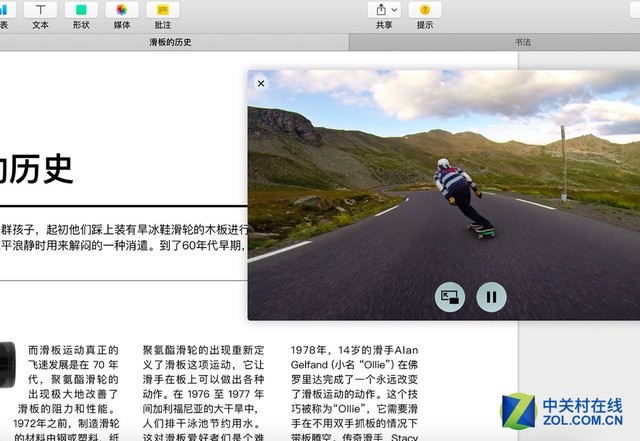
Task: Click the paragraph starting 聚氨酯滑轮的出现
Action: click(x=203, y=394)
